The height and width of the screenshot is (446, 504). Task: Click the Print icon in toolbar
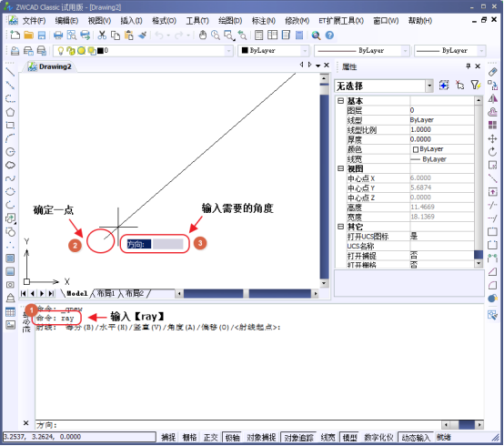[58, 35]
